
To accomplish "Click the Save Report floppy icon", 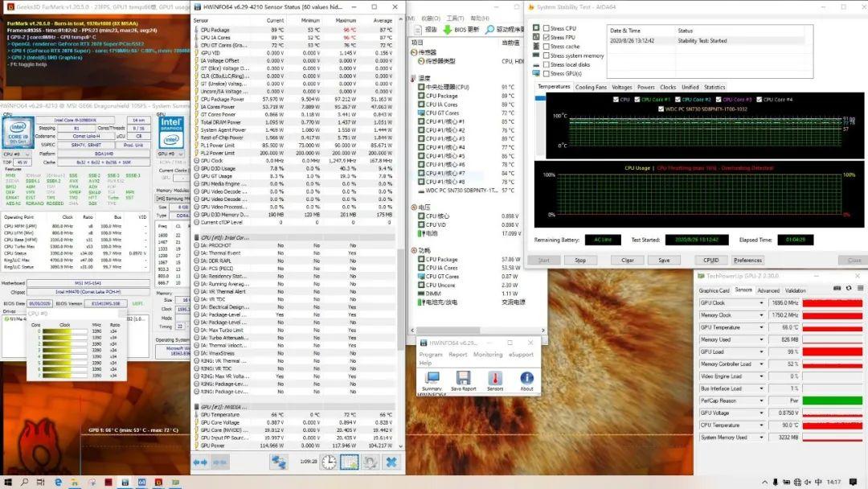I will (x=463, y=378).
